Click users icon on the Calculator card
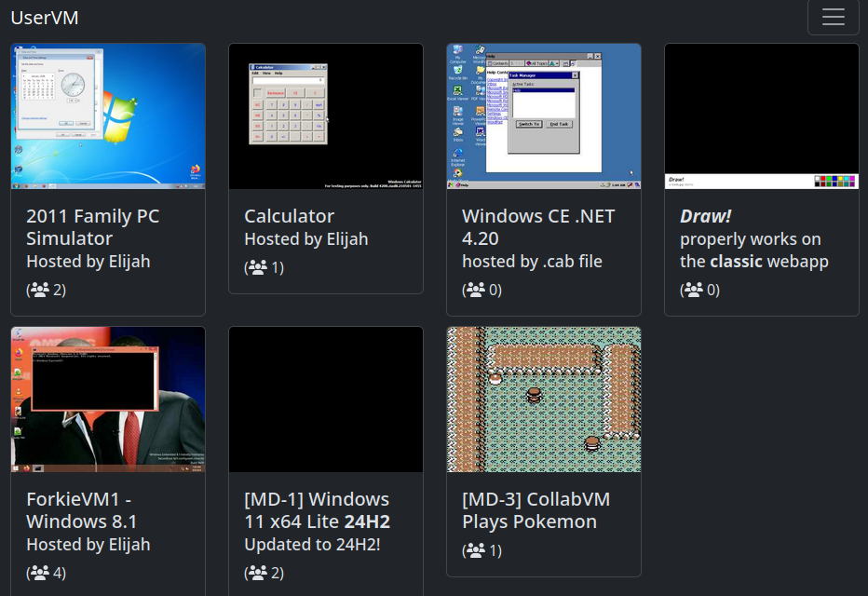 [x=258, y=267]
